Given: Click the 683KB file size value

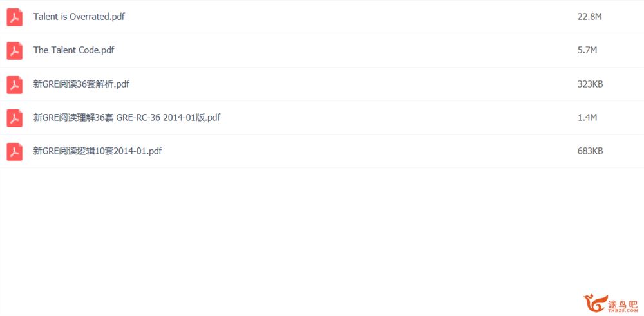Looking at the screenshot, I should click(x=590, y=151).
